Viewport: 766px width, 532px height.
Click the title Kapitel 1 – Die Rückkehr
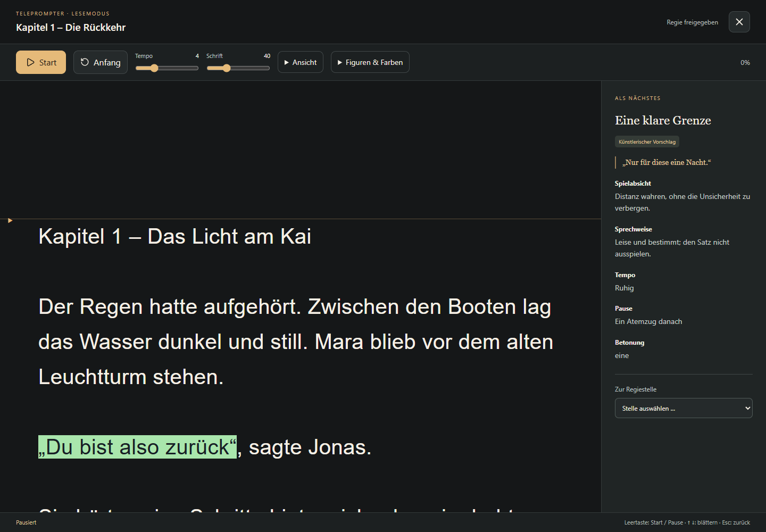pos(71,28)
